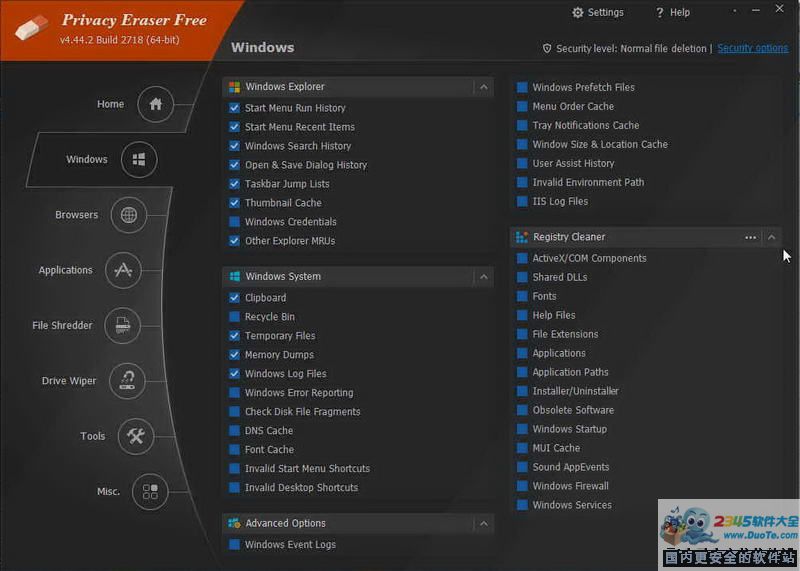Open the Home section via house icon
800x571 pixels.
(156, 104)
